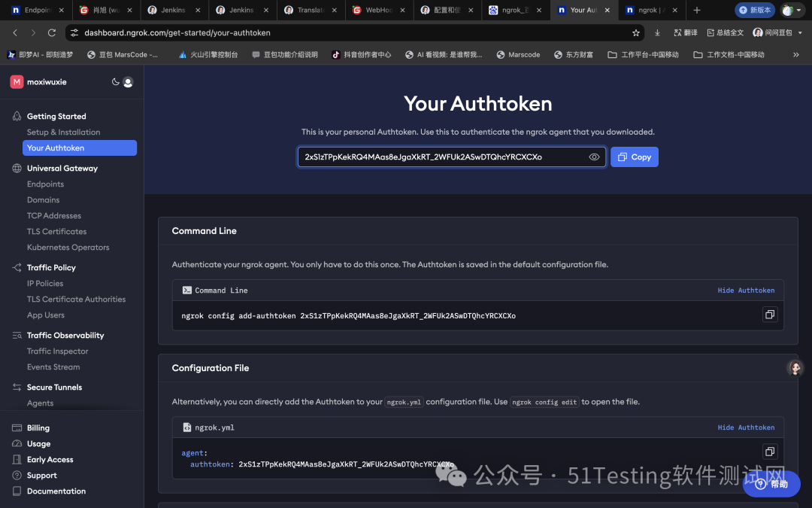The image size is (812, 508).
Task: Click the 总结全文 summarize button
Action: click(725, 32)
